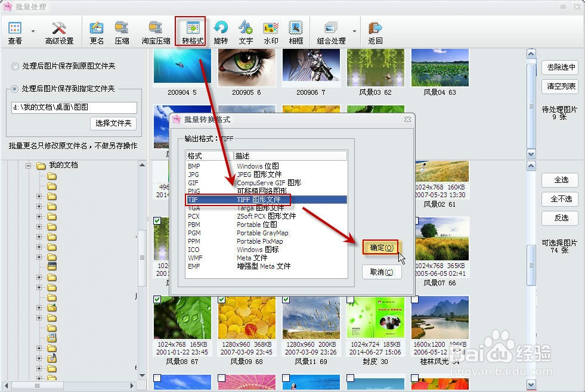Select the 风景03 62 thumbnail
The image size is (585, 392).
[x=375, y=67]
